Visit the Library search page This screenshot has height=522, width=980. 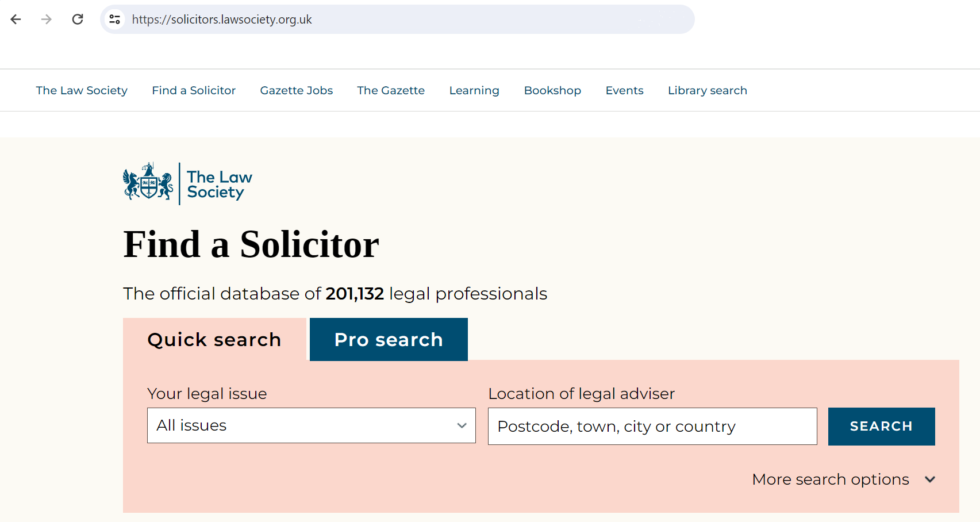tap(707, 90)
